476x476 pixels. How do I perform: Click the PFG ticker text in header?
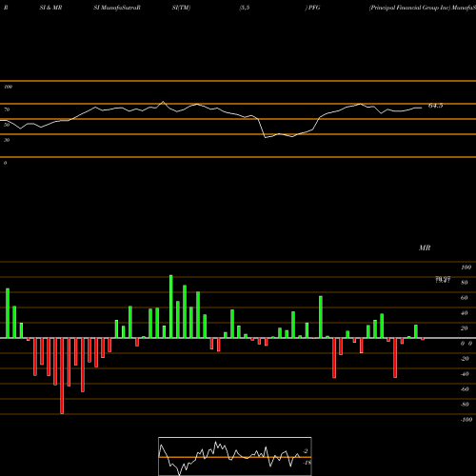[x=314, y=8]
